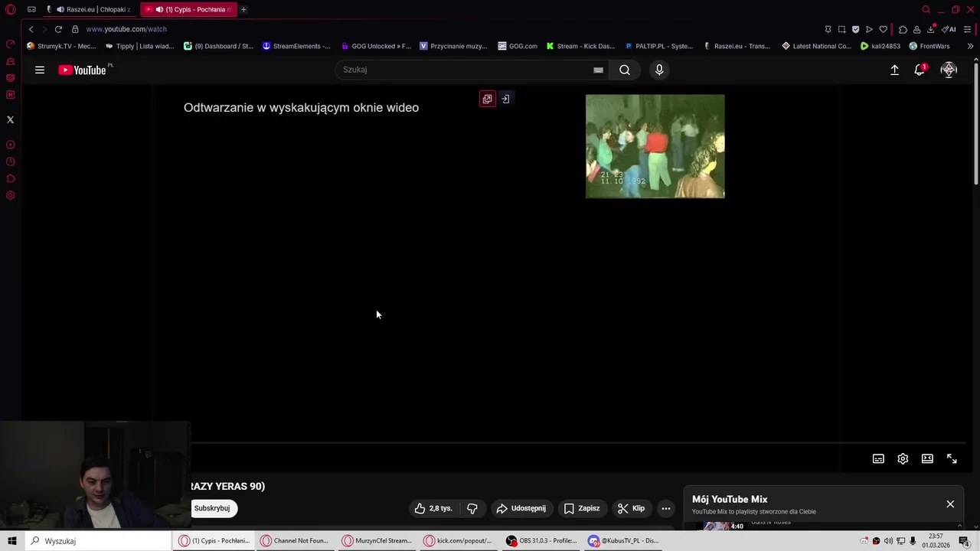The image size is (980, 551).
Task: Open the AI assistant toolbar button
Action: tap(949, 29)
